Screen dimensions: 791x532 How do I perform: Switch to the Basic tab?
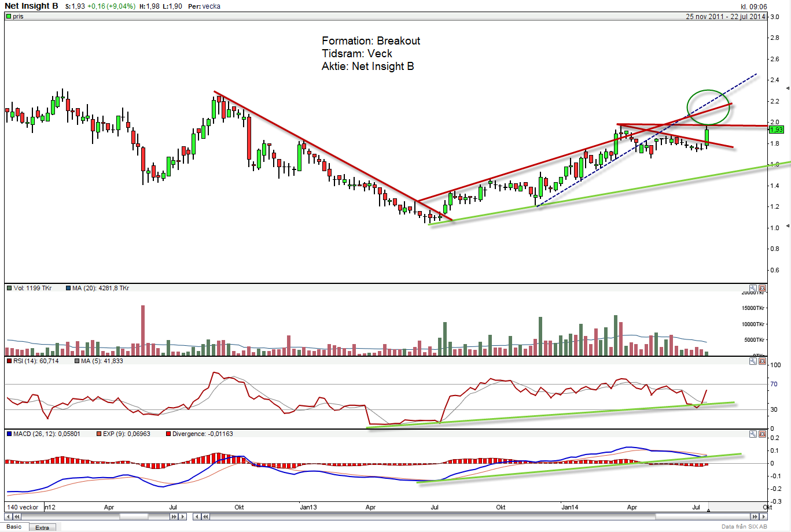click(x=14, y=527)
